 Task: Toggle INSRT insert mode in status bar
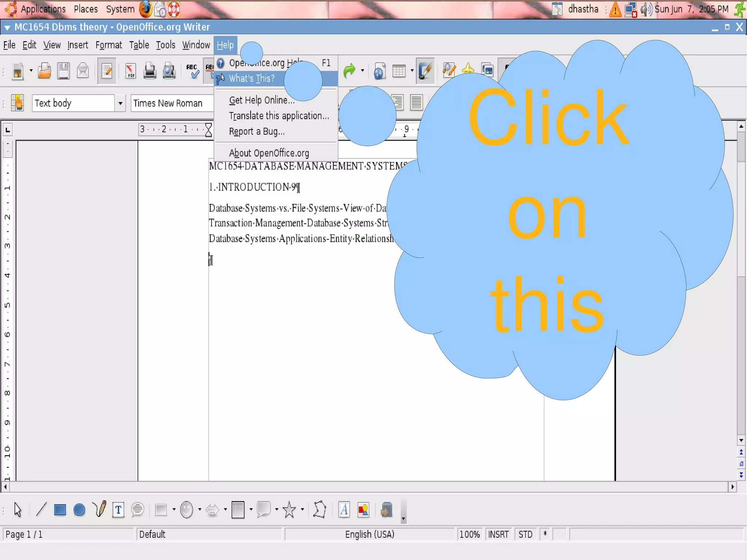pos(498,534)
